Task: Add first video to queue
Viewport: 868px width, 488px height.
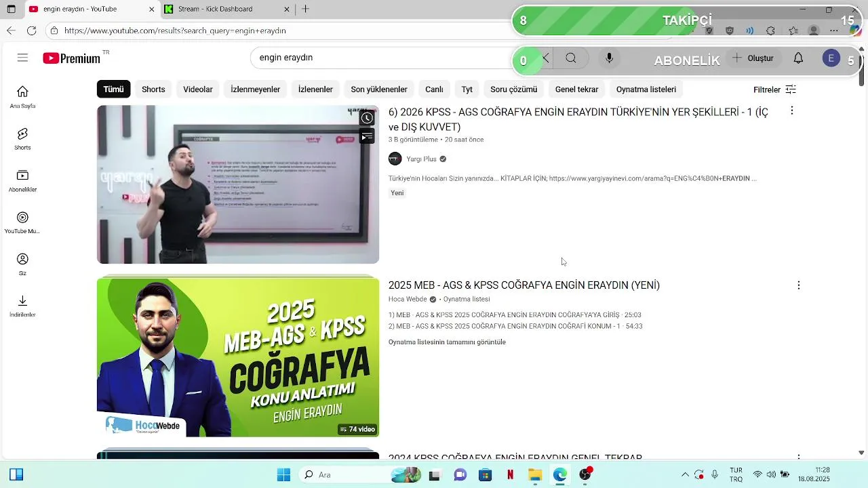Action: [367, 137]
